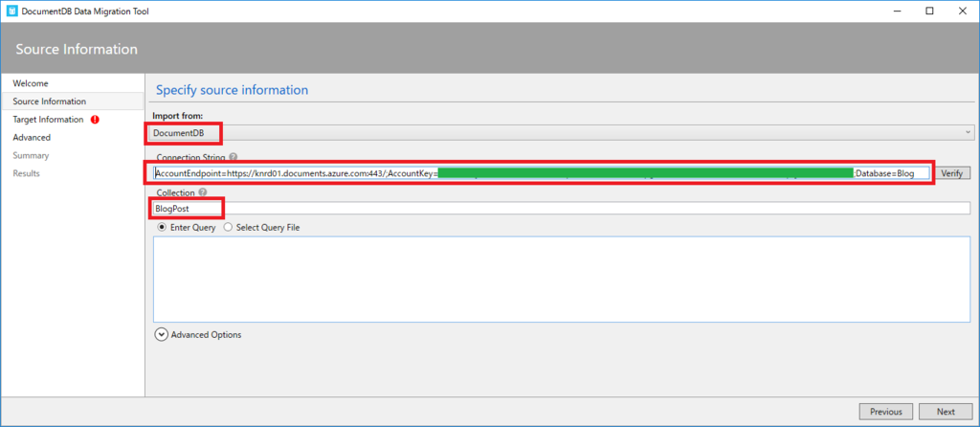Minimize the Data Migration Tool window
Viewport: 980px width, 427px height.
click(896, 11)
